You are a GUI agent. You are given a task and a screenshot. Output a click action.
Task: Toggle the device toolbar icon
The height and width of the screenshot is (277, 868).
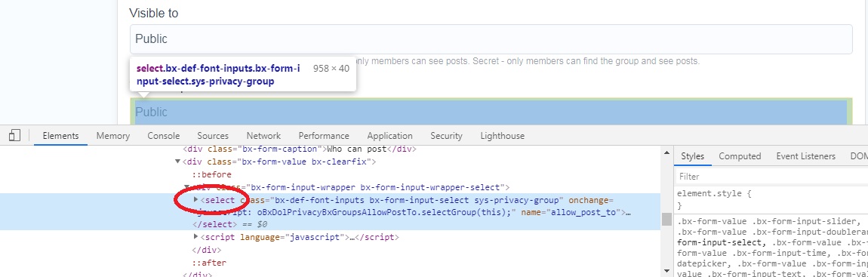tap(15, 135)
